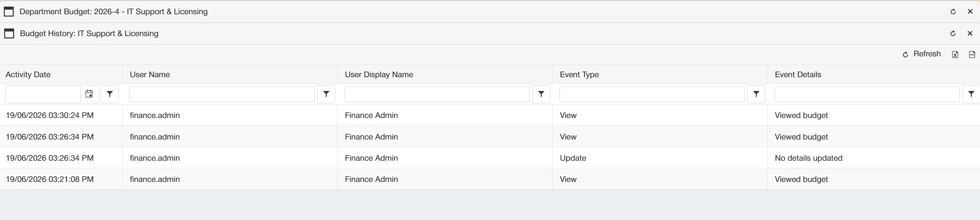
Task: Reload the Budget History panel via header refresh icon
Action: point(953,33)
